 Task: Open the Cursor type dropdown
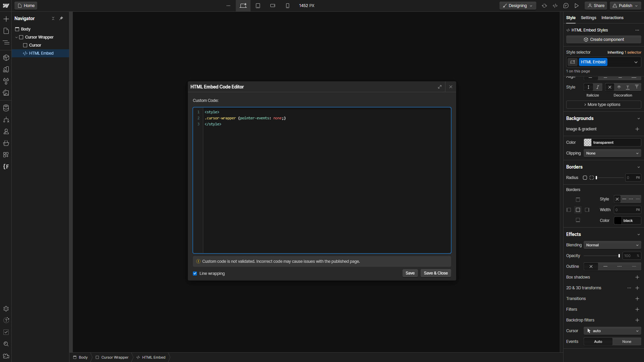612,331
